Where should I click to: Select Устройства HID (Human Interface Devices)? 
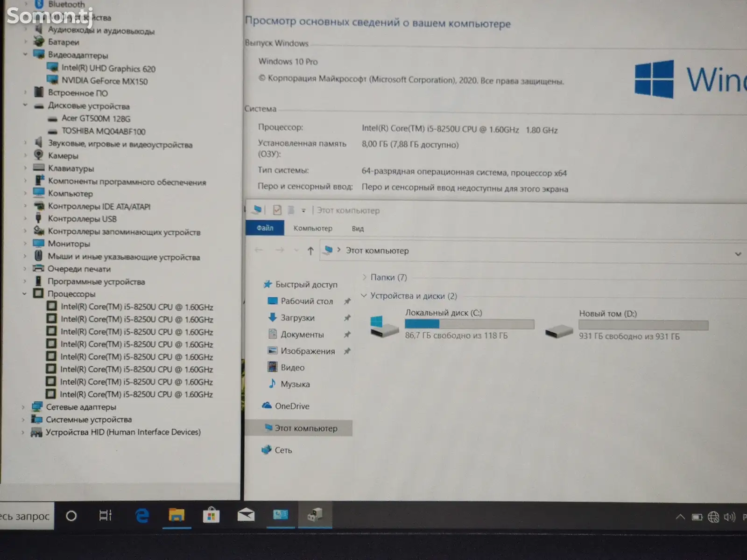pyautogui.click(x=123, y=432)
